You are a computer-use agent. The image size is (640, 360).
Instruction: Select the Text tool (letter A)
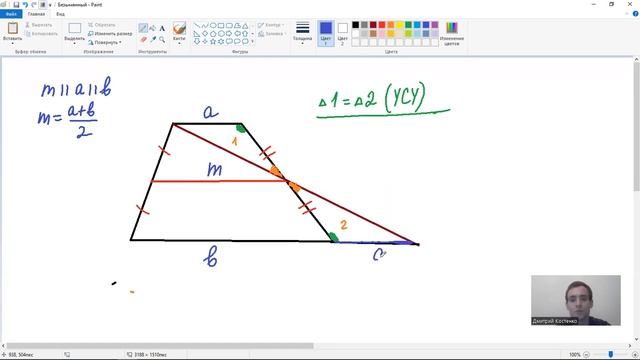click(162, 28)
